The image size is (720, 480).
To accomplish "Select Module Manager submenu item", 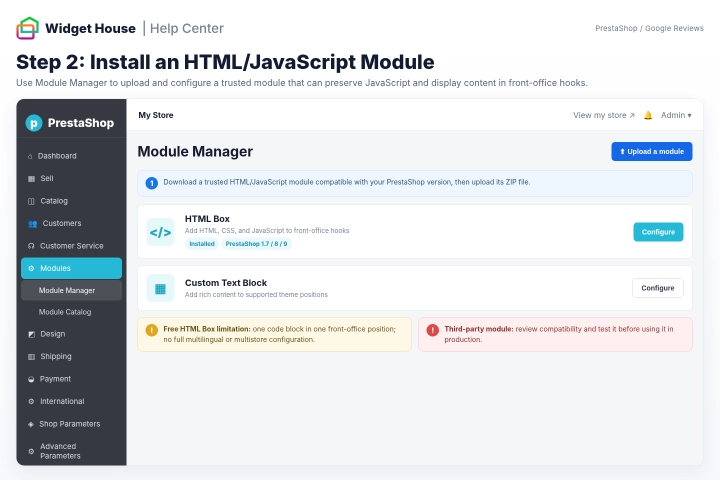I will pyautogui.click(x=71, y=290).
